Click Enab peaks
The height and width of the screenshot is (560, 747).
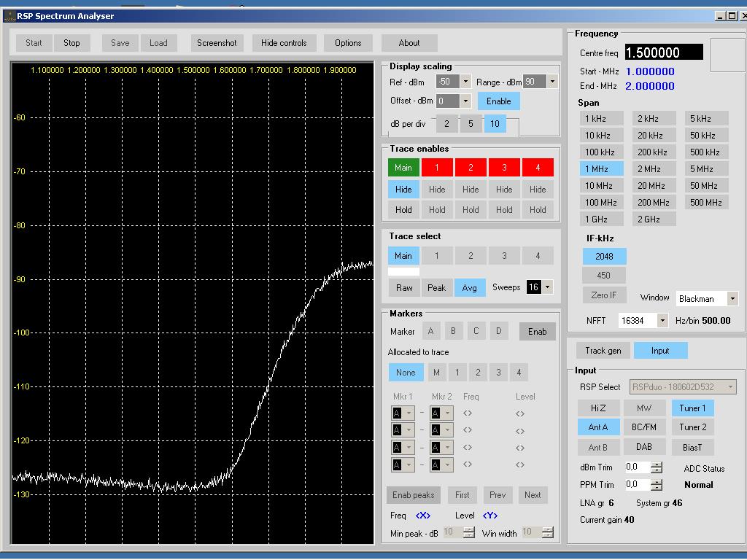point(414,495)
